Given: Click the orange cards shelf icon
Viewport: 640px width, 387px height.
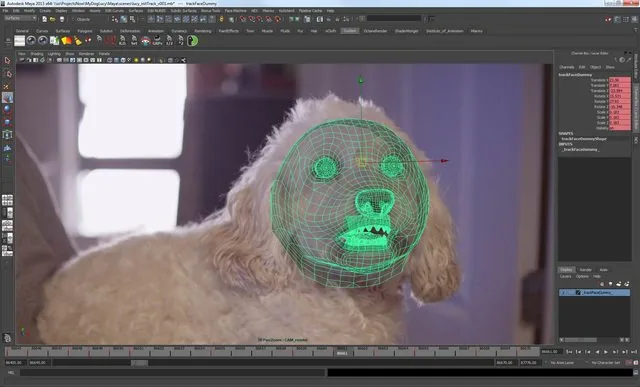Looking at the screenshot, I should click(66, 40).
